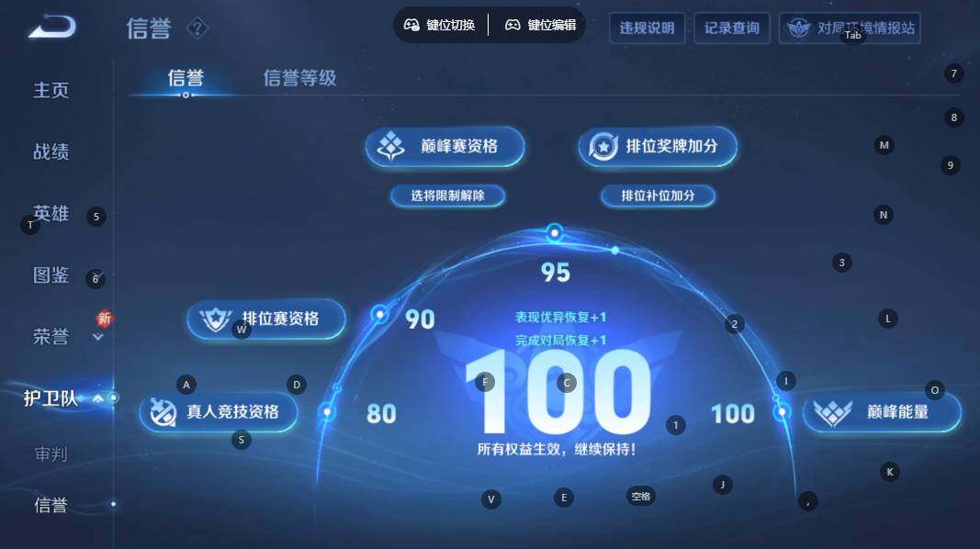This screenshot has height=549, width=980.
Task: Click the 对局环境情报站 emblem icon
Action: point(799,28)
